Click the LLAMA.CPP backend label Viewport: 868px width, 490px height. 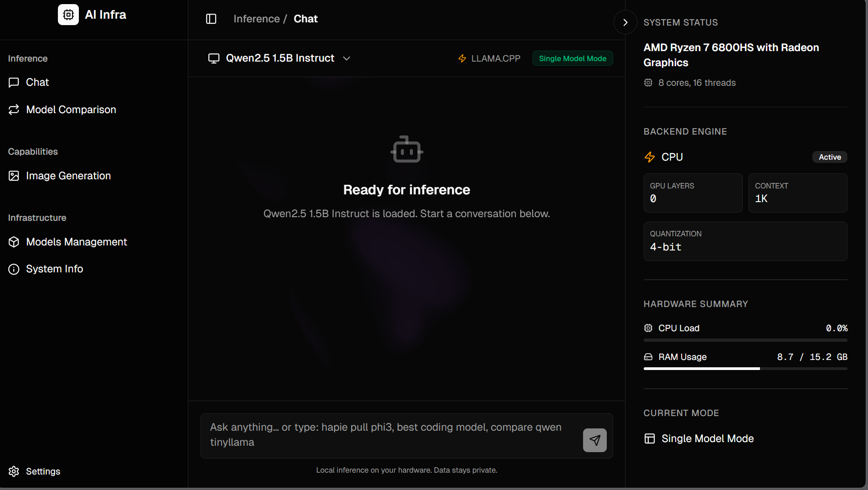(x=496, y=58)
